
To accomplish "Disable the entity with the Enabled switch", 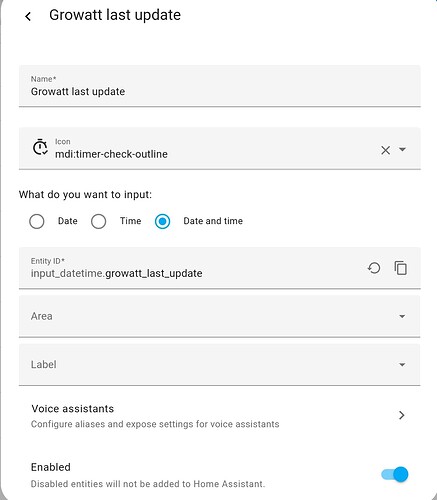I will (x=395, y=474).
